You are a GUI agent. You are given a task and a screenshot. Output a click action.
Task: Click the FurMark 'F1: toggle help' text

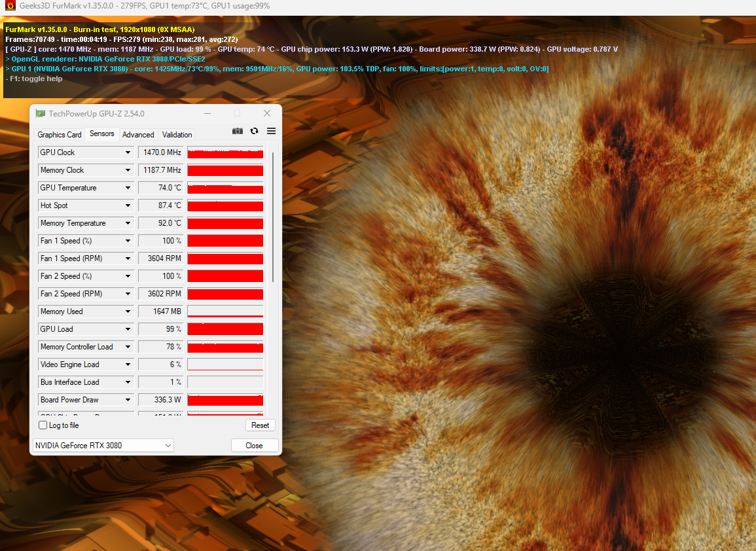(x=34, y=79)
